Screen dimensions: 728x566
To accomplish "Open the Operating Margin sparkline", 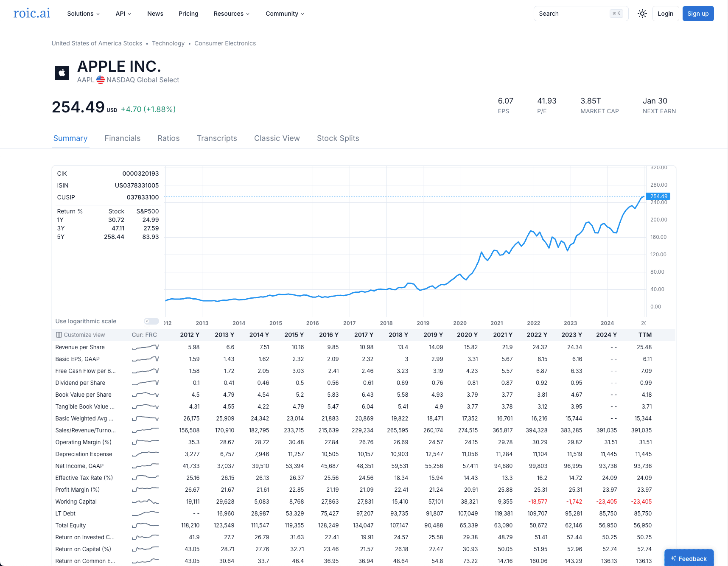I will point(145,442).
